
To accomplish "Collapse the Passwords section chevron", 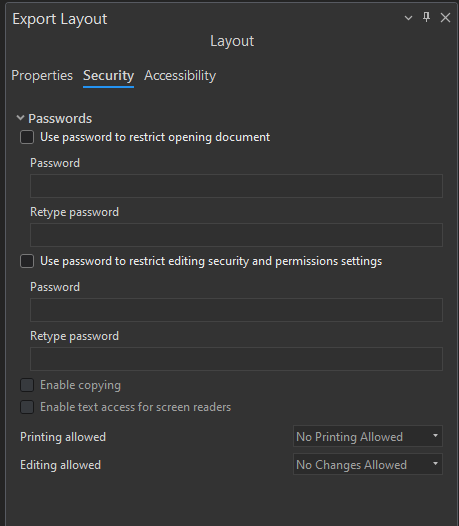I will [x=20, y=118].
